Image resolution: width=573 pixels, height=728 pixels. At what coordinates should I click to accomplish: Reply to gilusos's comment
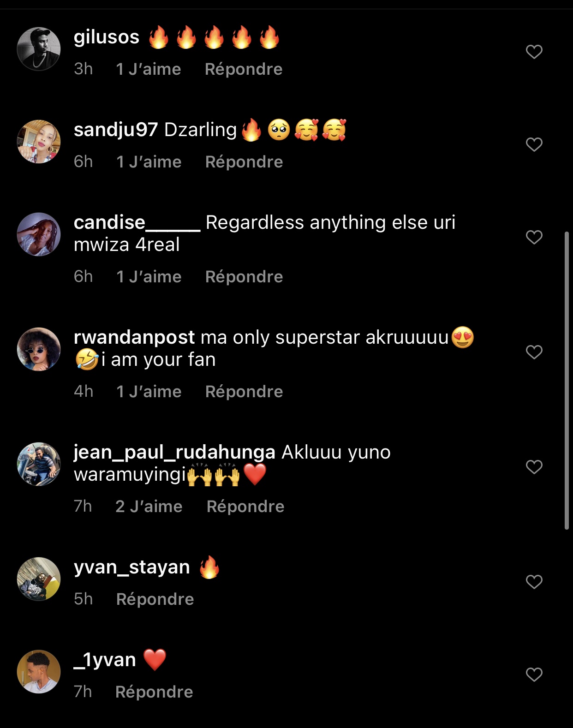pyautogui.click(x=243, y=69)
